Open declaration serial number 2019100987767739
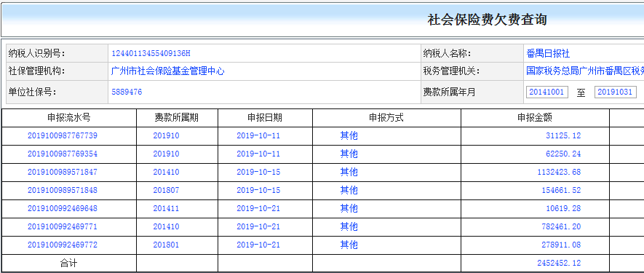644x273 pixels. 63,135
